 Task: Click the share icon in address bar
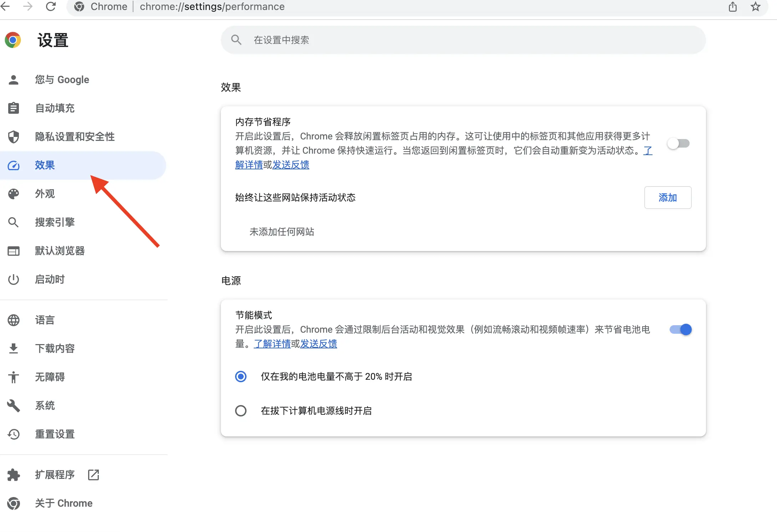tap(733, 6)
